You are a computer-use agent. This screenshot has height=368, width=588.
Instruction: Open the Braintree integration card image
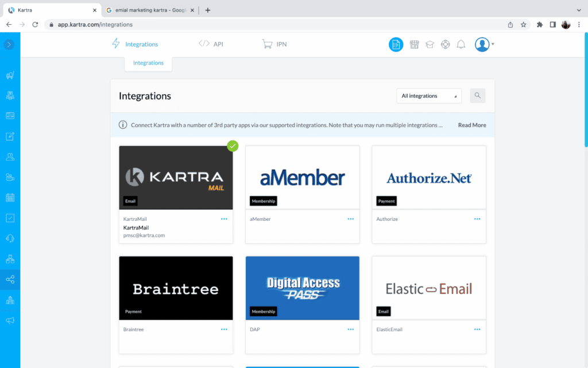(176, 288)
